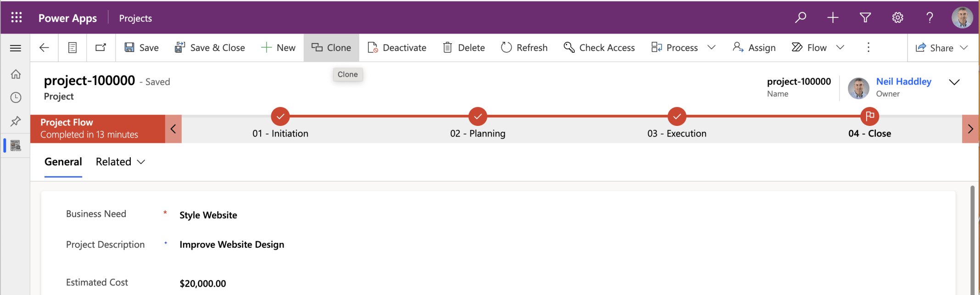This screenshot has height=295, width=980.
Task: Click the search magnifier icon
Action: click(801, 17)
